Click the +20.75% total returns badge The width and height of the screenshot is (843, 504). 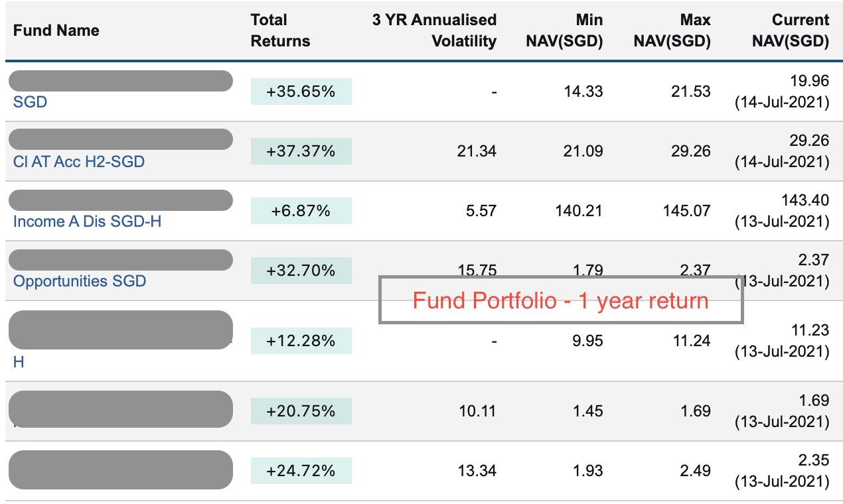(301, 411)
